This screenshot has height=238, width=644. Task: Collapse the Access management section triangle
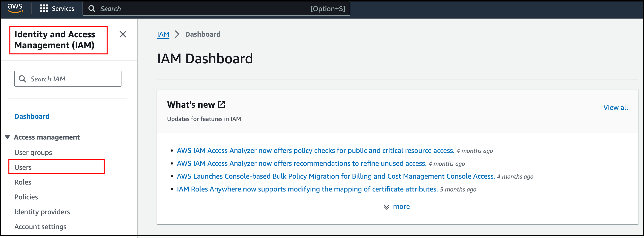click(7, 137)
